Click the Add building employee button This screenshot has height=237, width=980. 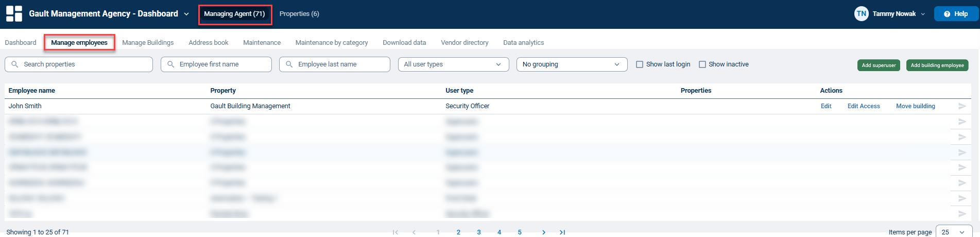937,65
